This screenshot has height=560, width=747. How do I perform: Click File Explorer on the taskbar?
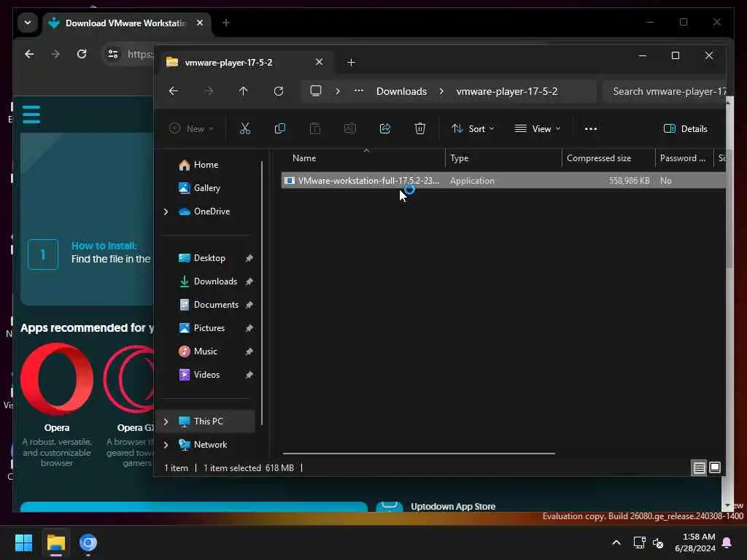coord(55,542)
